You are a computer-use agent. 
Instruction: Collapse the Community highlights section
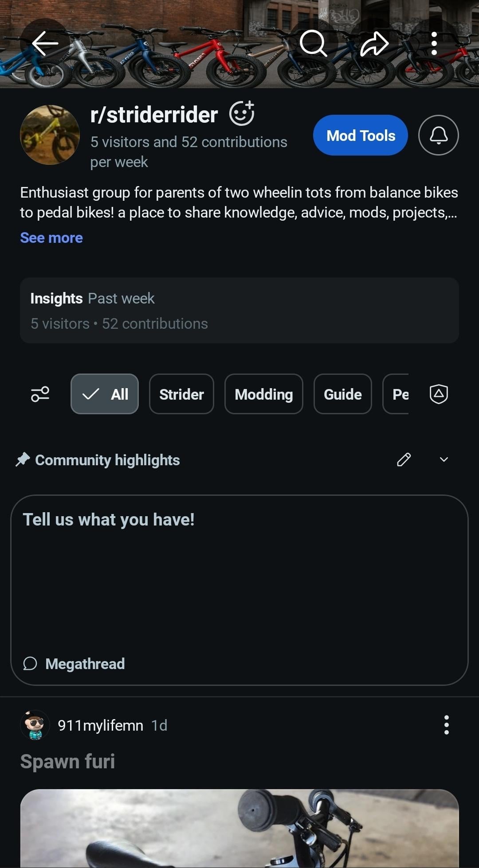point(444,460)
